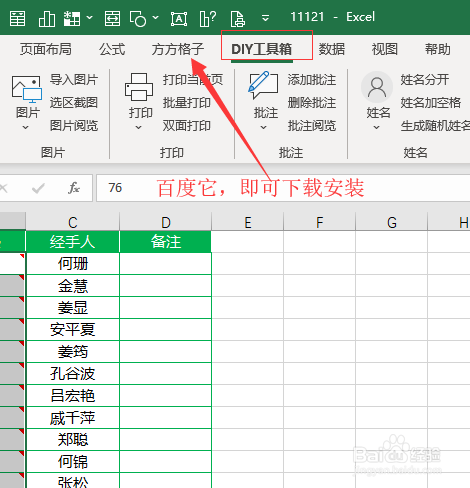Click the recommended charts icon with question mark
This screenshot has width=470, height=488.
(x=207, y=18)
